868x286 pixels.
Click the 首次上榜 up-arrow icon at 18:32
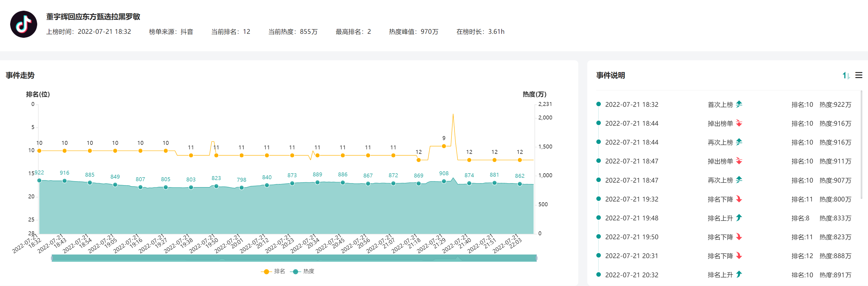(739, 105)
